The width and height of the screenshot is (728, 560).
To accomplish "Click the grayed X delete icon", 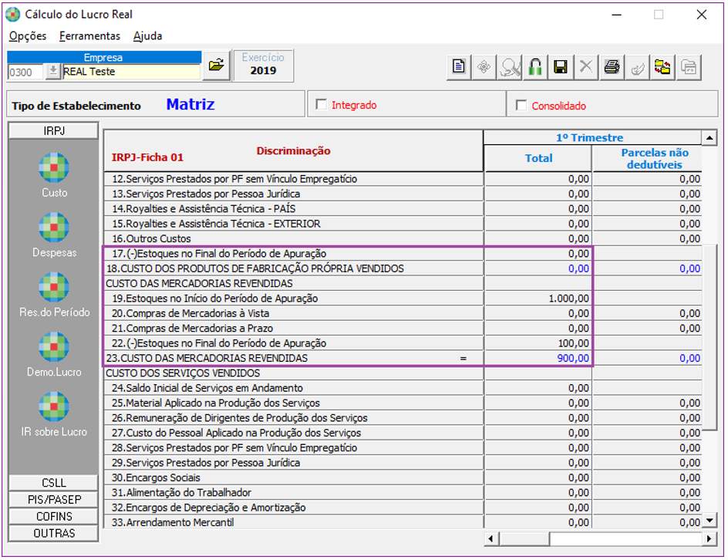I will [586, 67].
